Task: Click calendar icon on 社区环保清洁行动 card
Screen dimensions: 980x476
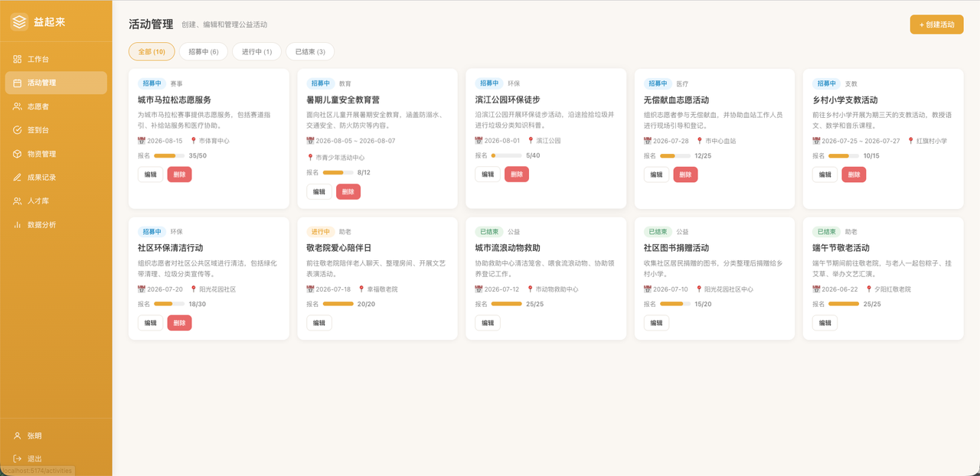Action: [141, 289]
